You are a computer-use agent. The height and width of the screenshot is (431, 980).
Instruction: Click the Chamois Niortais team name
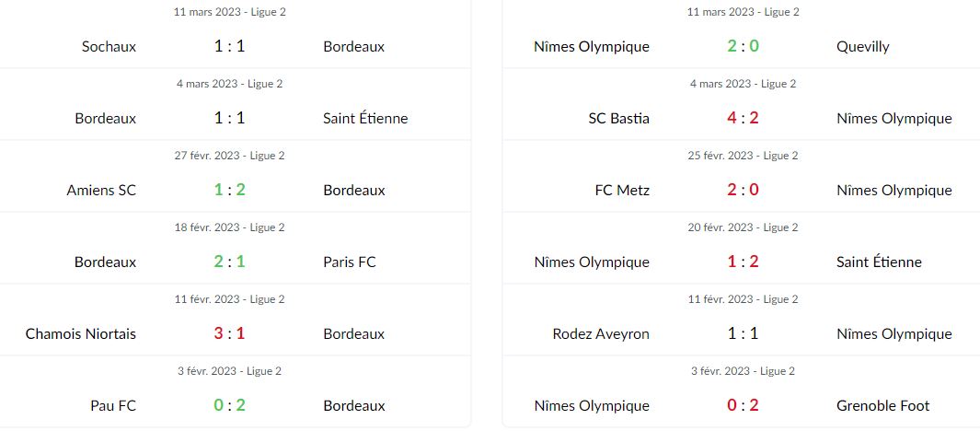pyautogui.click(x=81, y=334)
